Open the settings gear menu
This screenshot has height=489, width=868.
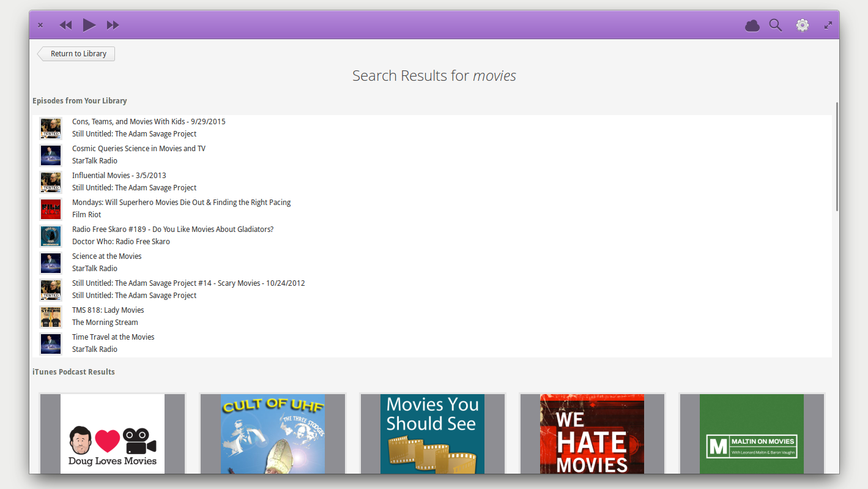802,25
